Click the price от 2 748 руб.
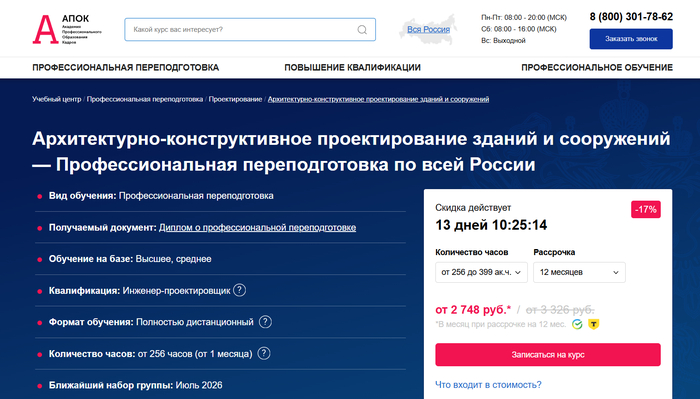The height and width of the screenshot is (399, 700). click(473, 309)
